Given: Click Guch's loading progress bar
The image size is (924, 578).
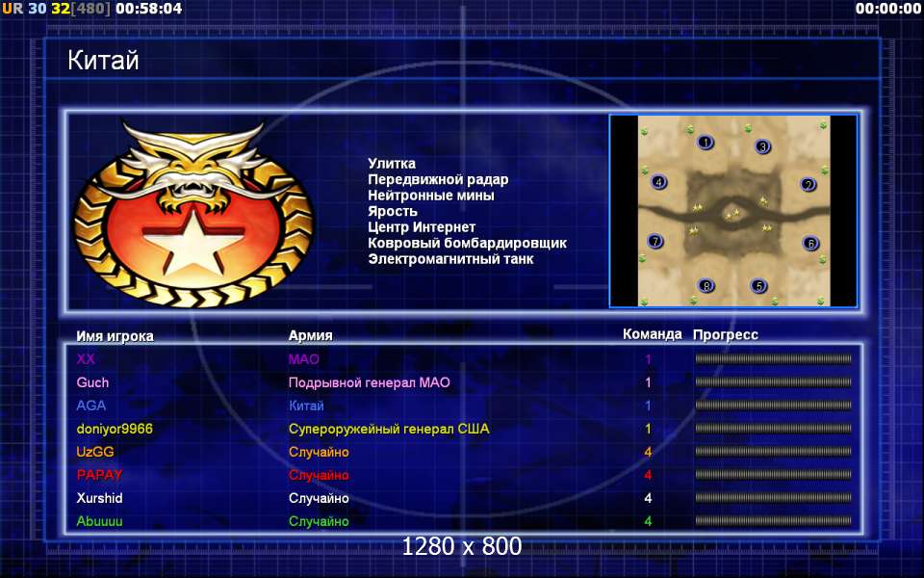Looking at the screenshot, I should [773, 381].
